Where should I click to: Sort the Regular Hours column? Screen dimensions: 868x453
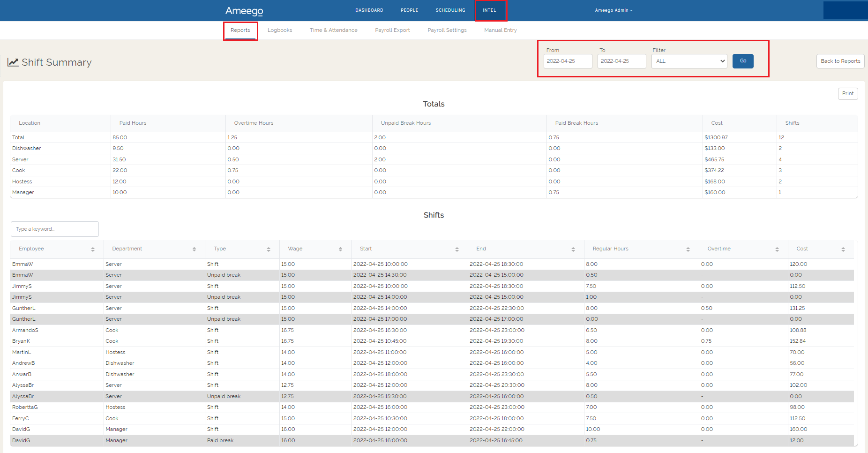click(x=688, y=249)
